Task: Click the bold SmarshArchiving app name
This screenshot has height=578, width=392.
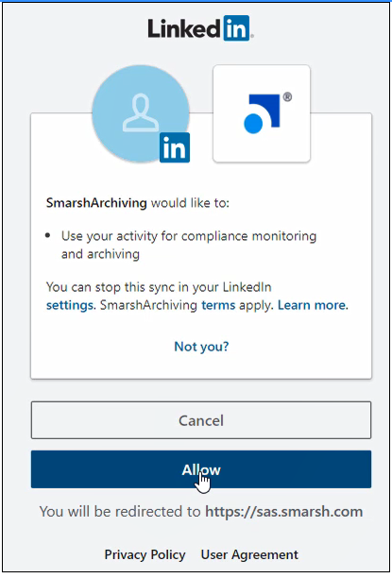Action: coord(96,203)
